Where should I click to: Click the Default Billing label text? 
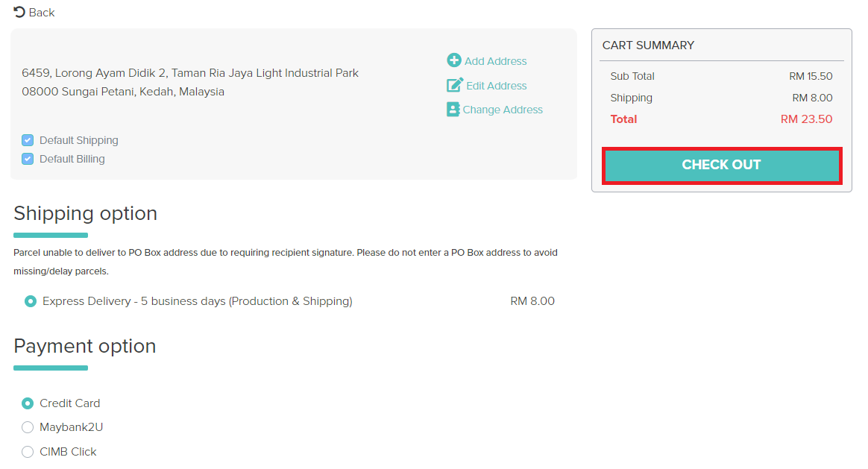(x=72, y=159)
